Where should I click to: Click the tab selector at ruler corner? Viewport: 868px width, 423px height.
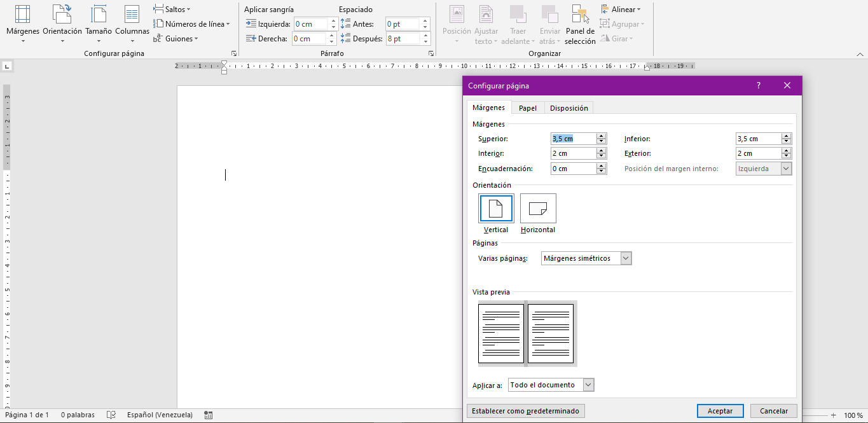(7, 66)
